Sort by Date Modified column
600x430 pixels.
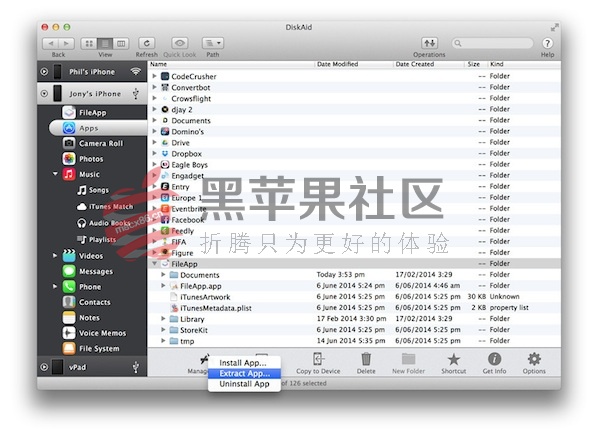(x=354, y=64)
